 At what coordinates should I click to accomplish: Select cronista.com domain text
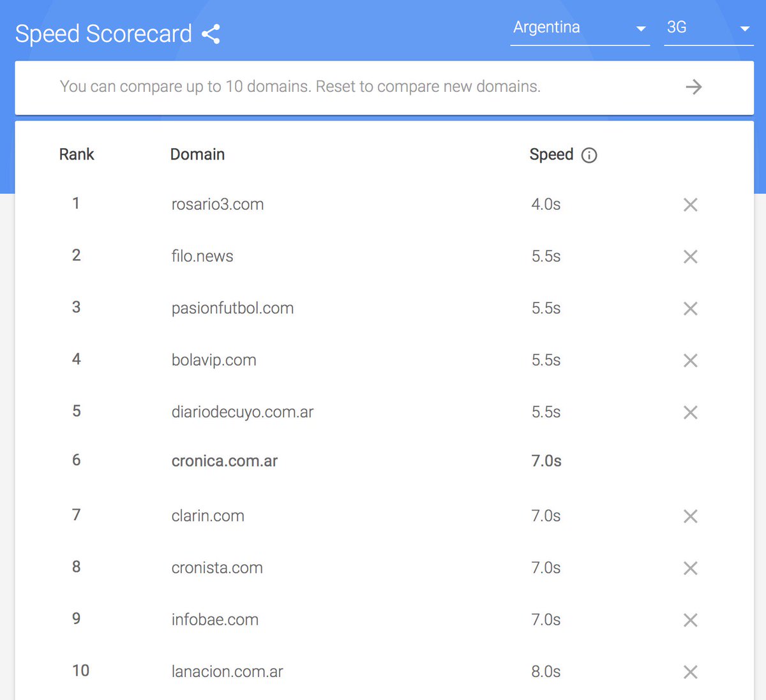coord(217,567)
